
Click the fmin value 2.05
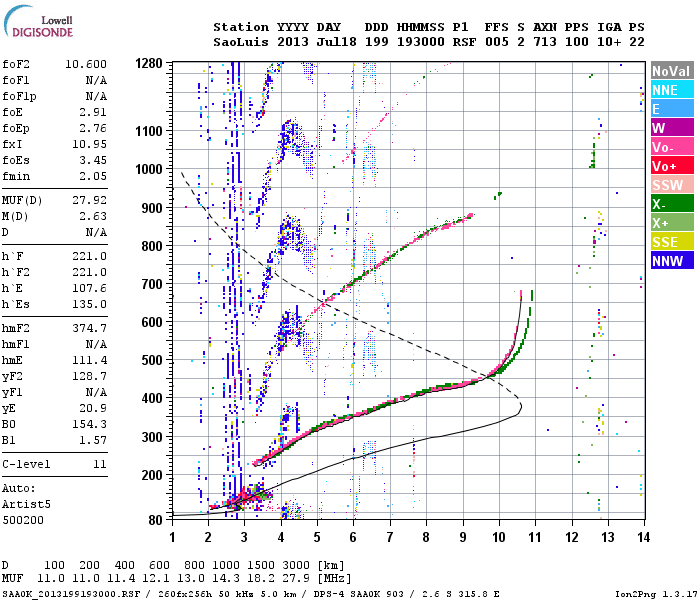[x=93, y=176]
